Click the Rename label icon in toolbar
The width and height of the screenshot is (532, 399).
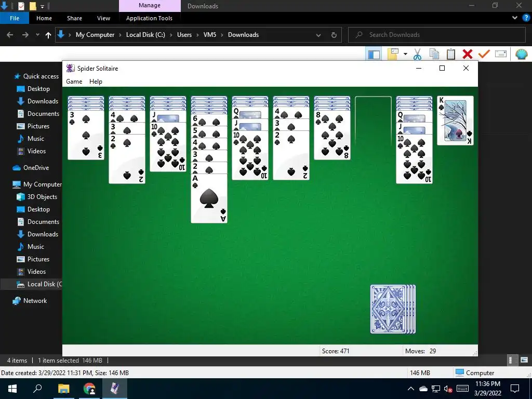(501, 54)
